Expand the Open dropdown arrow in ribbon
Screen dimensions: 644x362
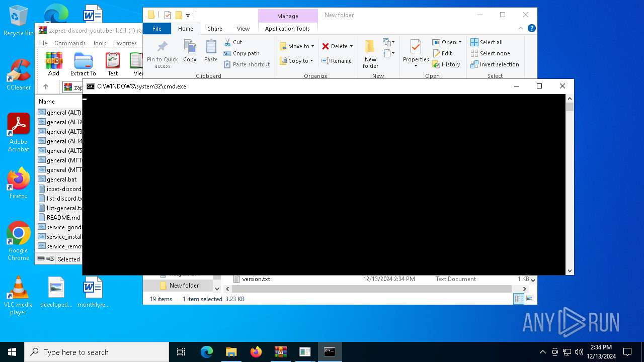[460, 42]
